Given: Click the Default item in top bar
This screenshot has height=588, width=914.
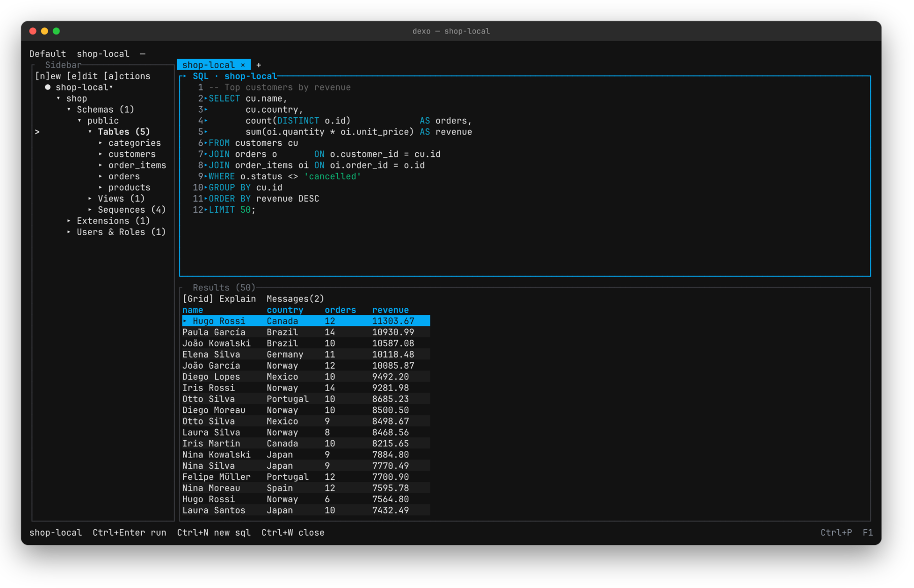Looking at the screenshot, I should pyautogui.click(x=48, y=54).
